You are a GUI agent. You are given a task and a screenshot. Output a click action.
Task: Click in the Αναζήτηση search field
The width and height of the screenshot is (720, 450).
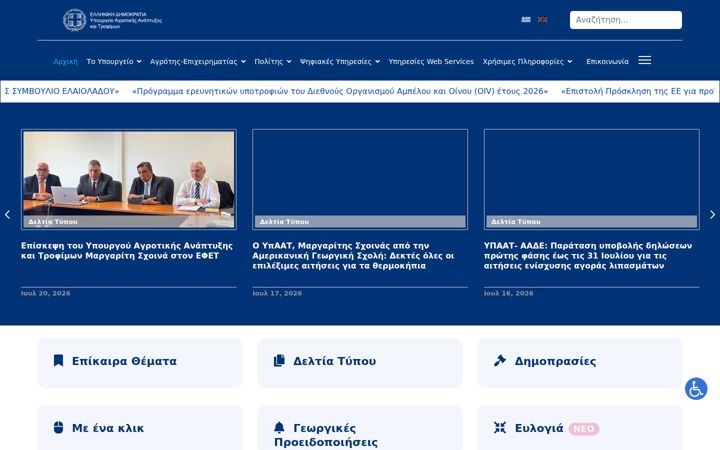[x=626, y=20]
